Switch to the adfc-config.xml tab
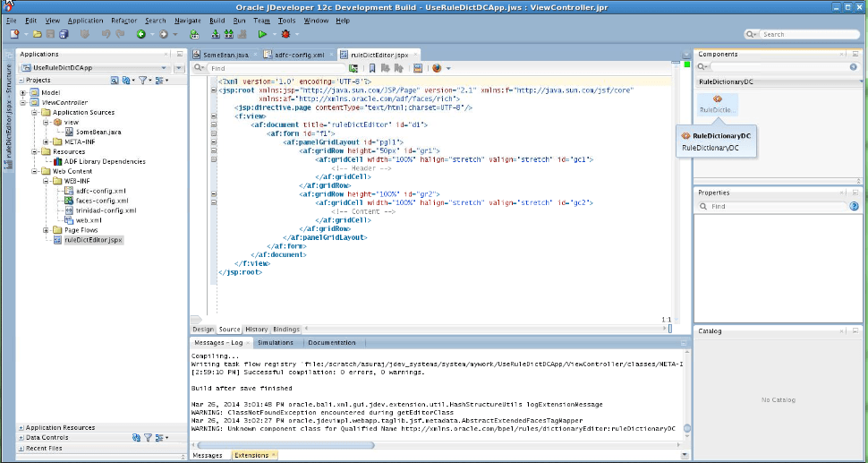Viewport: 868px width, 463px height. 298,55
